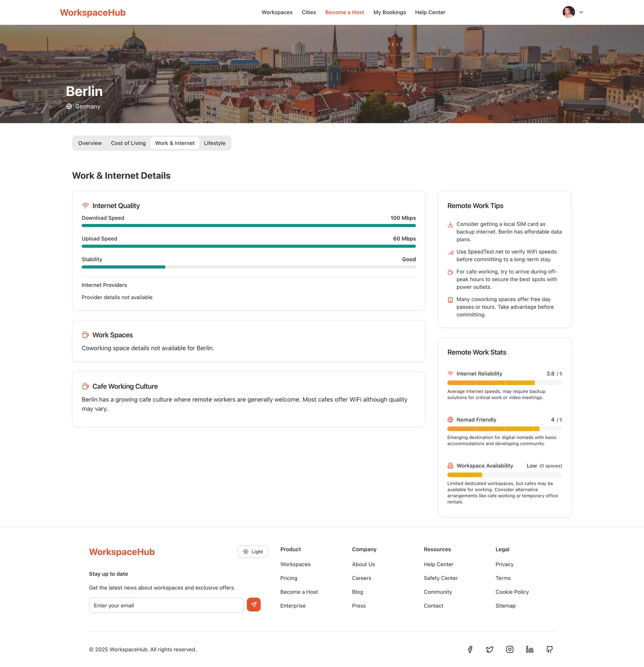Click the user profile avatar
The width and height of the screenshot is (644, 667).
point(569,12)
